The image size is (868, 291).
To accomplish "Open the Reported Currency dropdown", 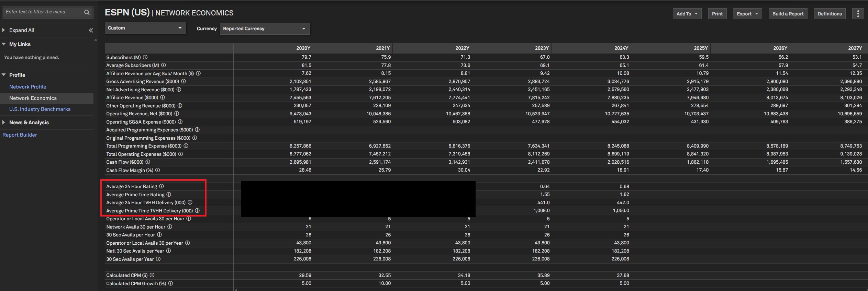I will pos(264,29).
